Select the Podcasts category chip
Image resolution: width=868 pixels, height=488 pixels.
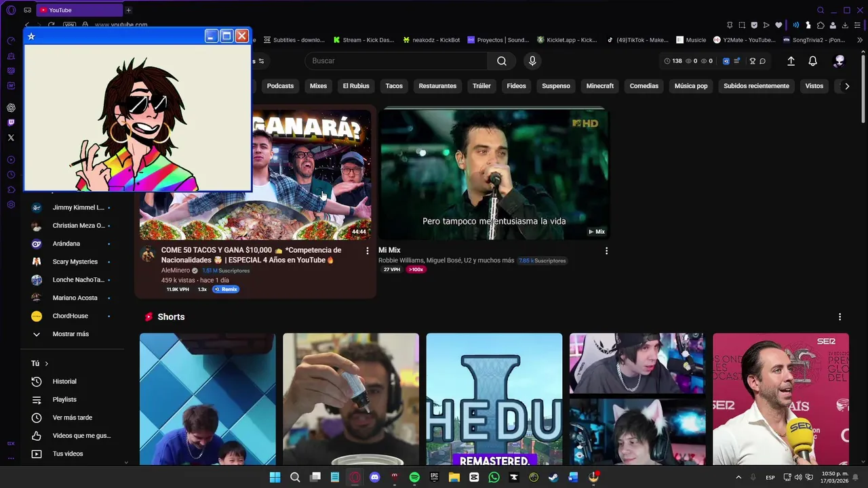click(x=280, y=86)
